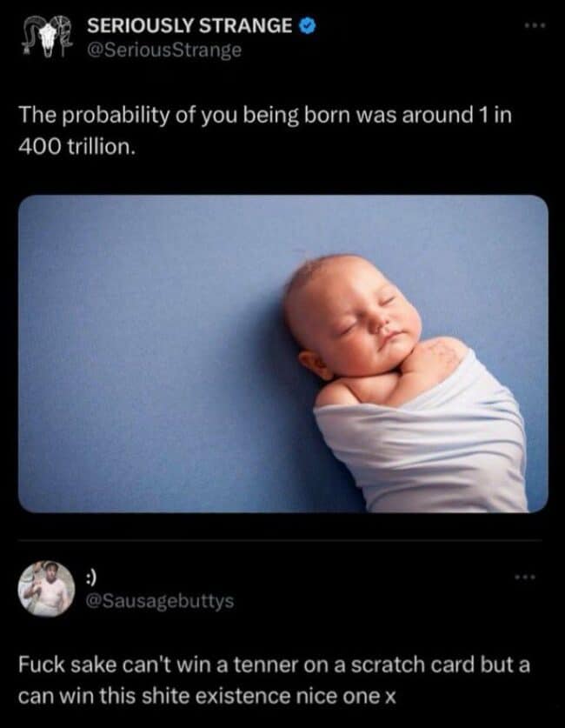Screen dimensions: 565x728
Task: Click the smiley face display name
Action: point(91,578)
